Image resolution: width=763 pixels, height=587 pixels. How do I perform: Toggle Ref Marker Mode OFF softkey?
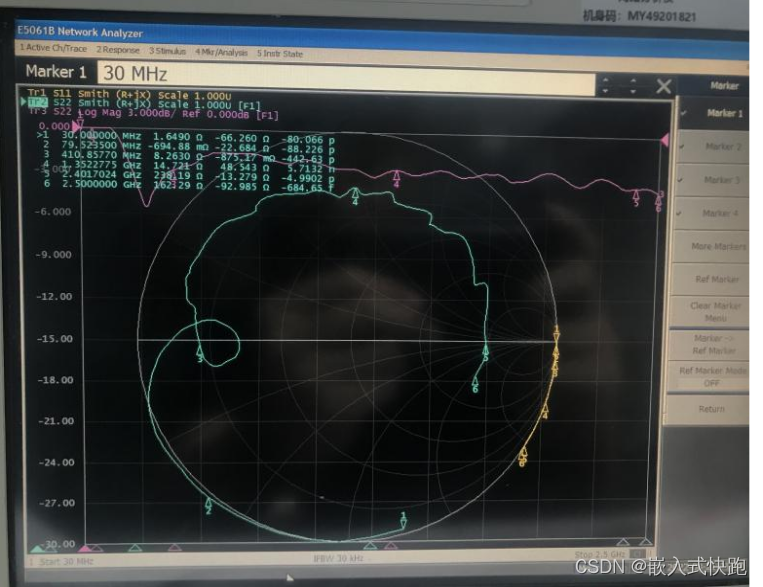pos(708,376)
